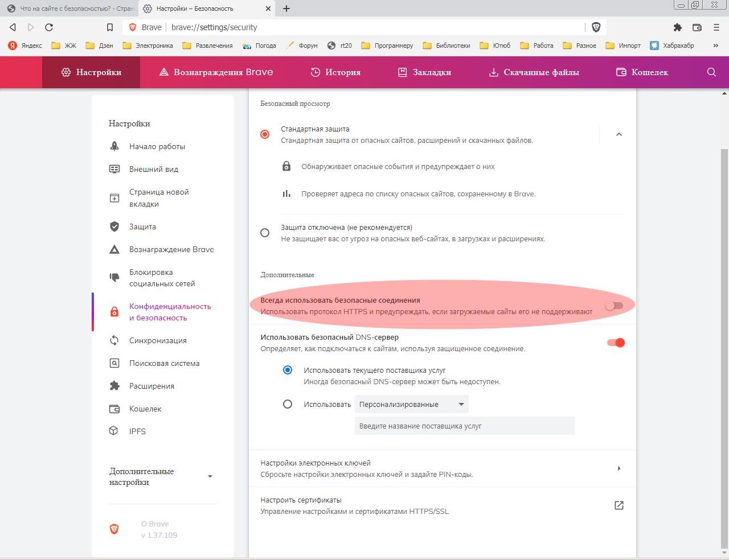Open Закладки top menu item

(x=424, y=72)
